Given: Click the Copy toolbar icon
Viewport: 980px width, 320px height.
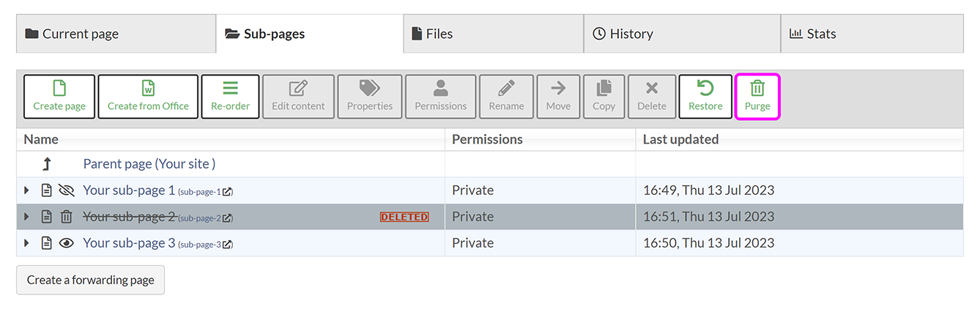Looking at the screenshot, I should click(x=604, y=89).
